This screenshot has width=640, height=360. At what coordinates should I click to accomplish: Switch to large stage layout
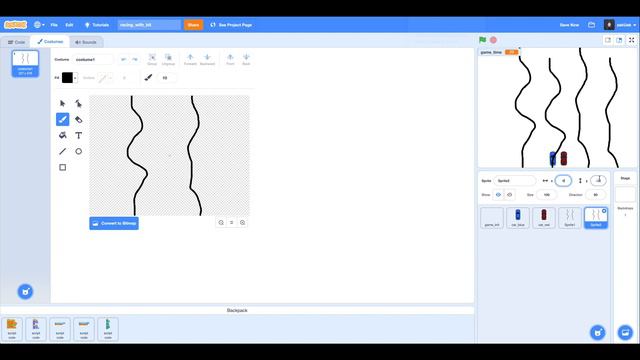click(619, 40)
